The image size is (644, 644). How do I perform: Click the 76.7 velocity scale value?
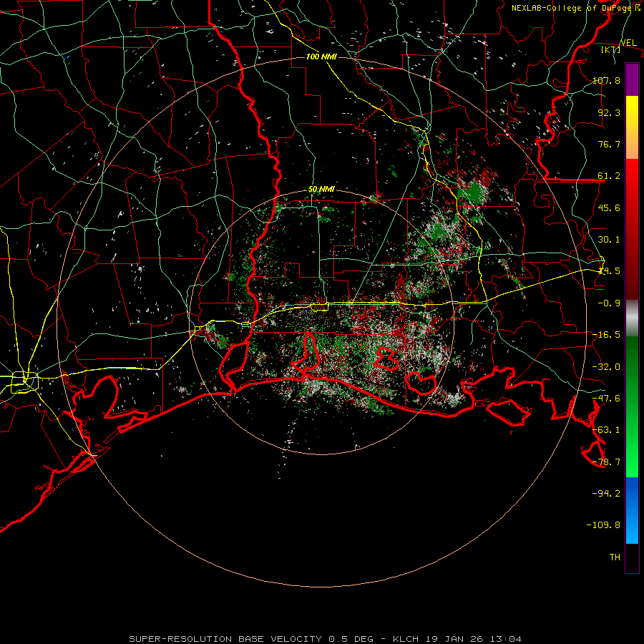[609, 144]
